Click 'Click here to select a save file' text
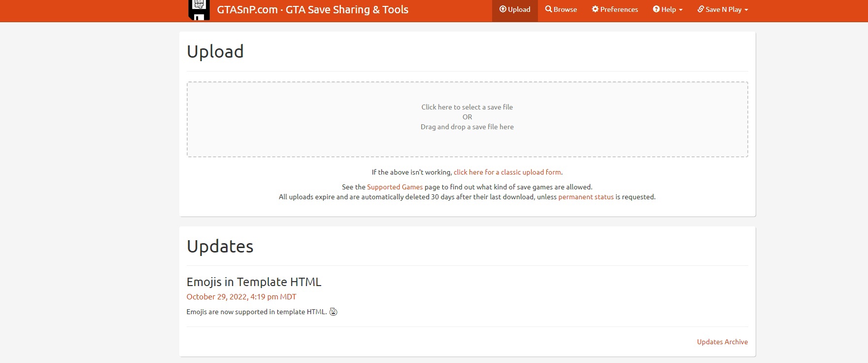Viewport: 868px width, 363px height. [x=467, y=107]
